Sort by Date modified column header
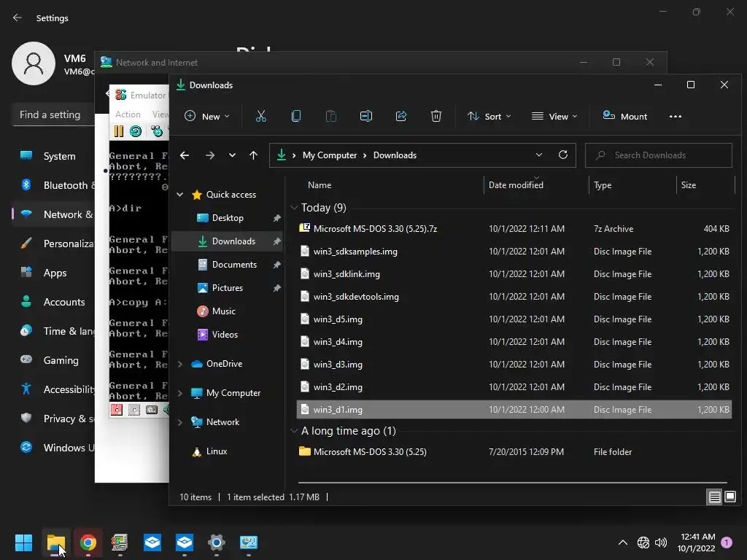 click(x=516, y=184)
